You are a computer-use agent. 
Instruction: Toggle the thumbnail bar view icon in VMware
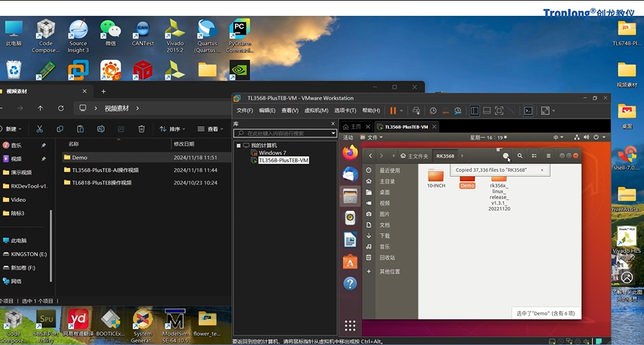click(x=487, y=110)
